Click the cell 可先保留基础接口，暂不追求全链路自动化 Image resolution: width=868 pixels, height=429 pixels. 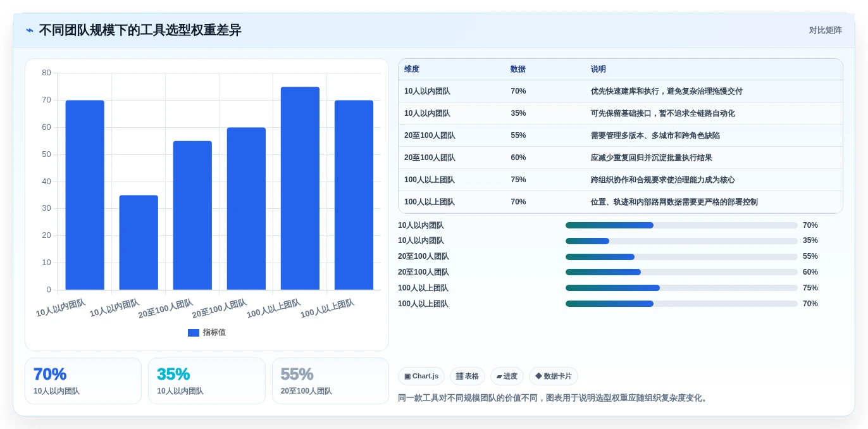pos(663,113)
